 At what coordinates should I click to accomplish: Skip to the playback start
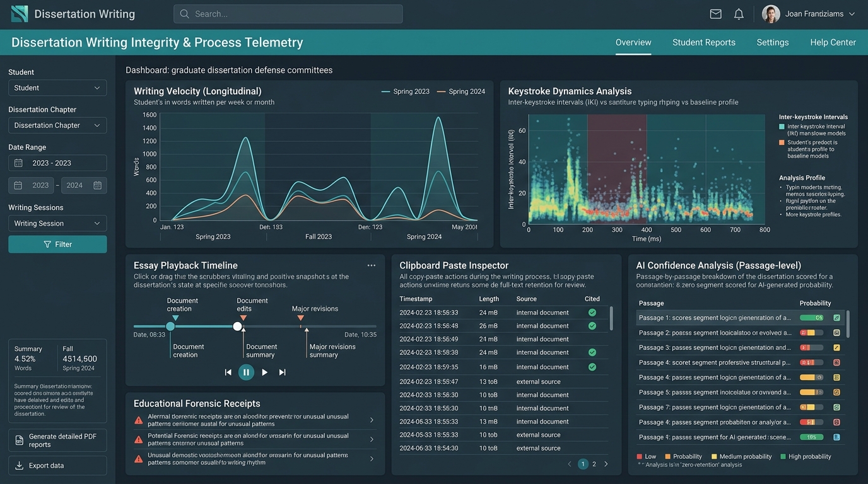[228, 372]
